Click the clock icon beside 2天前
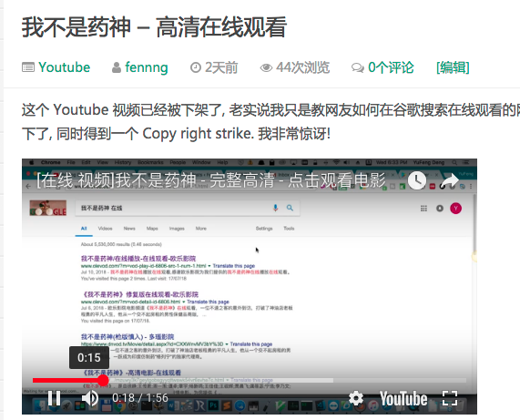Screen dimensions: 520x420 (x=195, y=67)
